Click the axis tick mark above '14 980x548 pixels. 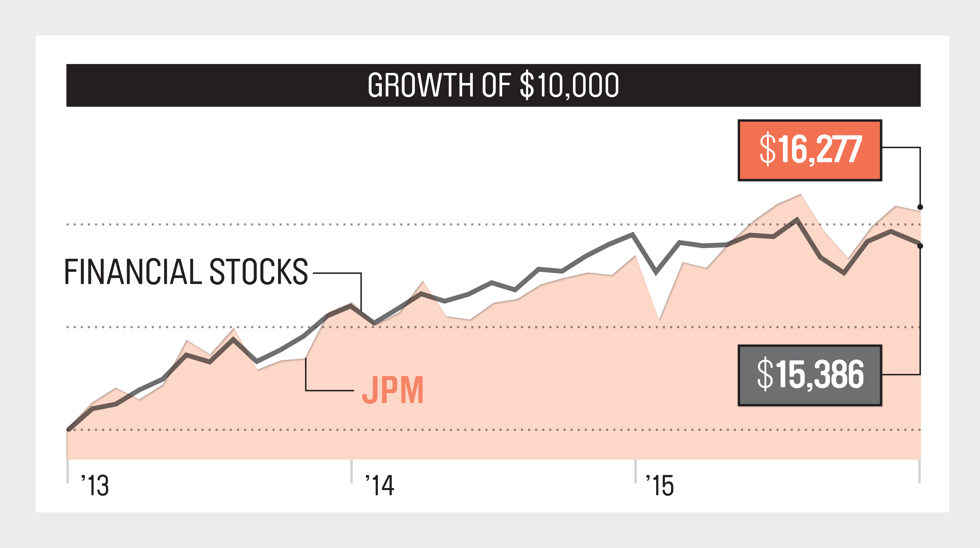[351, 472]
